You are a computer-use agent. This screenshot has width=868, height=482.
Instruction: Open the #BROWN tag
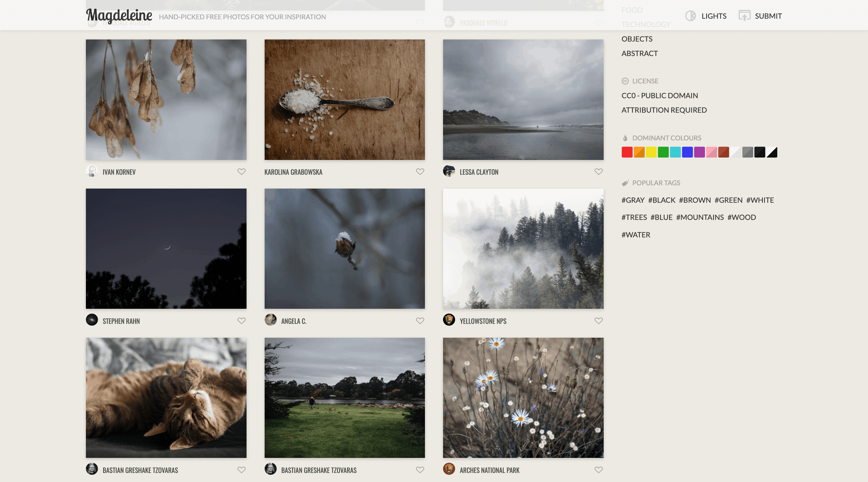click(x=695, y=200)
